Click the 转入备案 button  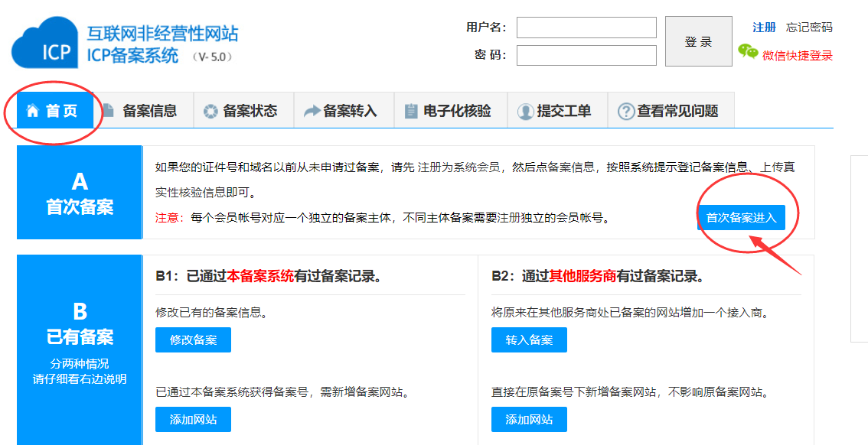pos(529,340)
